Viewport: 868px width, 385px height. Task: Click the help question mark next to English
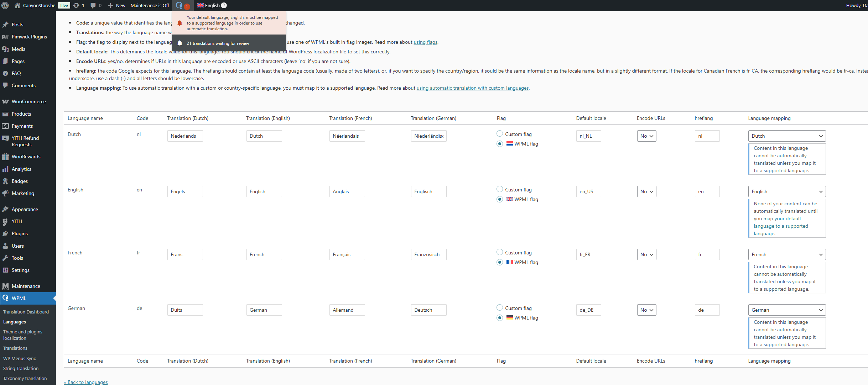pyautogui.click(x=224, y=5)
